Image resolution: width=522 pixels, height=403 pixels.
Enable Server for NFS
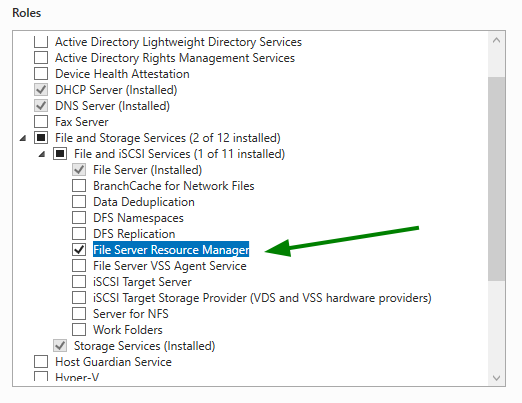click(79, 314)
